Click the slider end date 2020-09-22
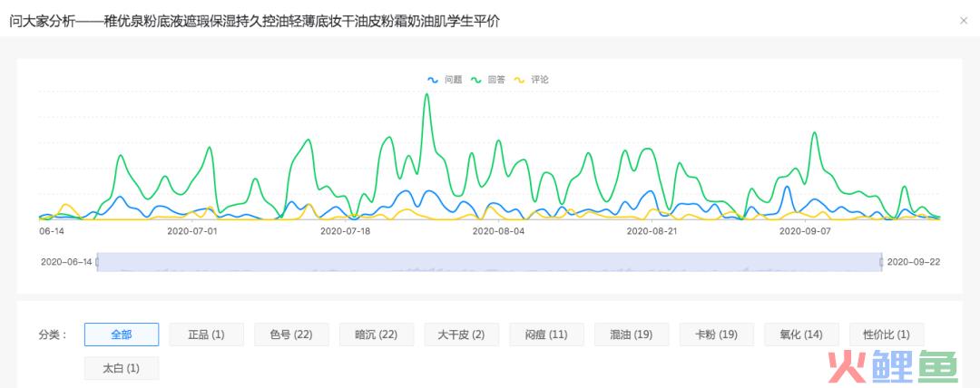This screenshot has height=388, width=980. coord(913,262)
